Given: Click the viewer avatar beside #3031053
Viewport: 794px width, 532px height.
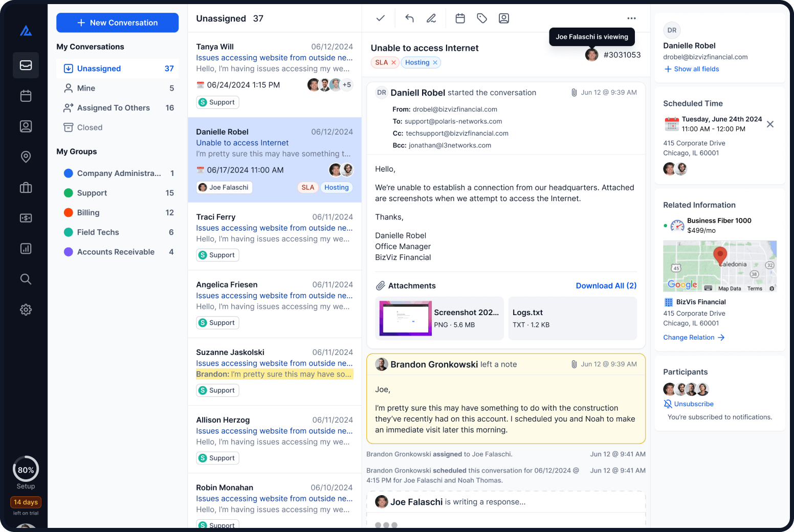Looking at the screenshot, I should 592,55.
